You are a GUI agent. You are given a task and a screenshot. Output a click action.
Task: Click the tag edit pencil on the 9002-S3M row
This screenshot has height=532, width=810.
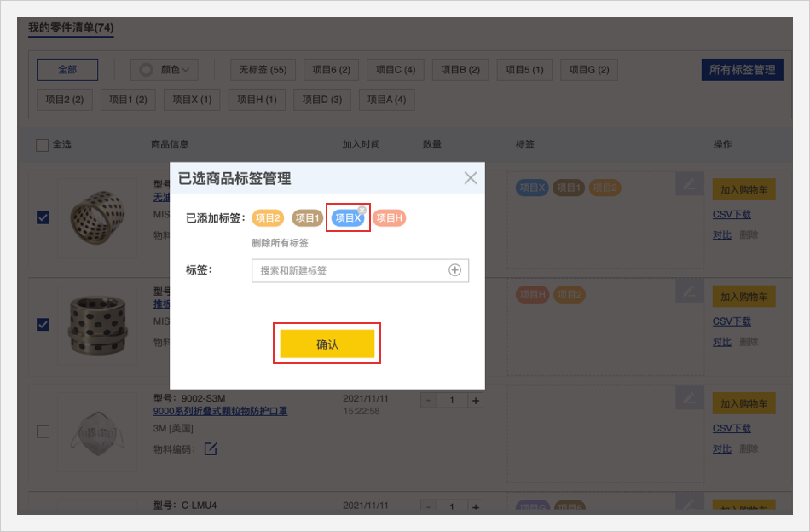coord(688,398)
